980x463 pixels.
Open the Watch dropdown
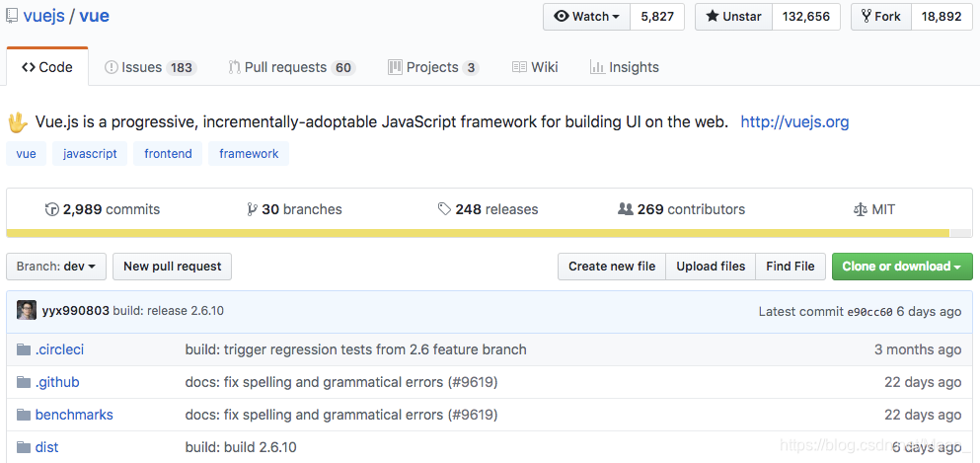(586, 17)
